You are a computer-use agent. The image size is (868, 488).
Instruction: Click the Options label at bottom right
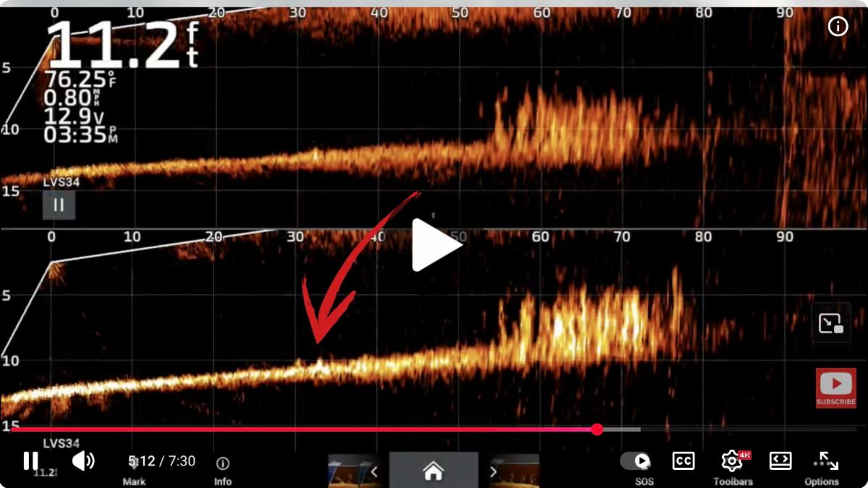(822, 481)
